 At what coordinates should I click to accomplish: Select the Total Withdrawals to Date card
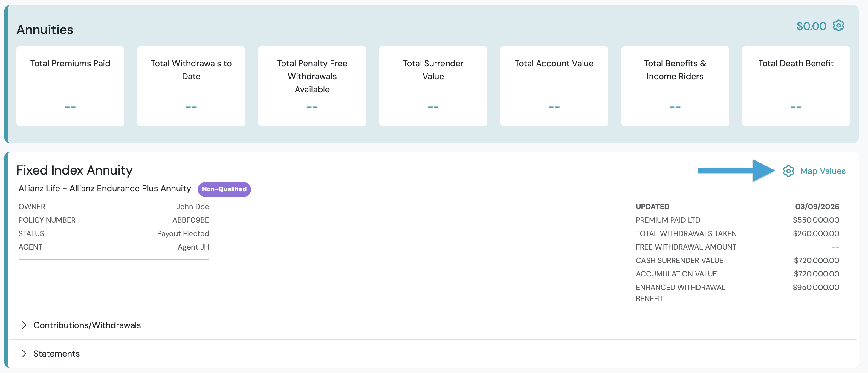coord(191,86)
